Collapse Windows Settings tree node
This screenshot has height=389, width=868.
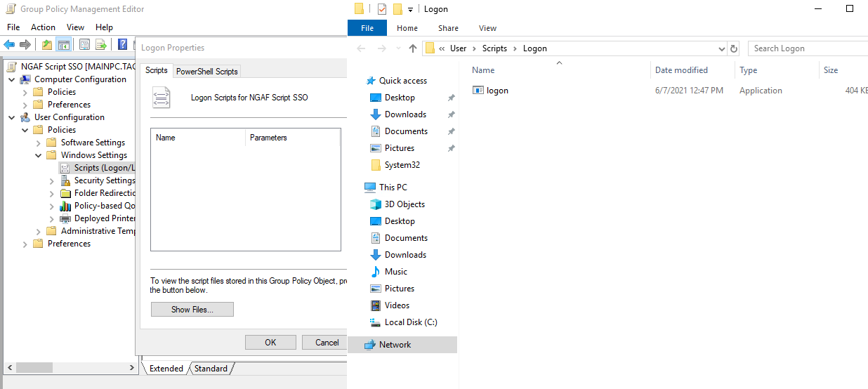point(39,155)
